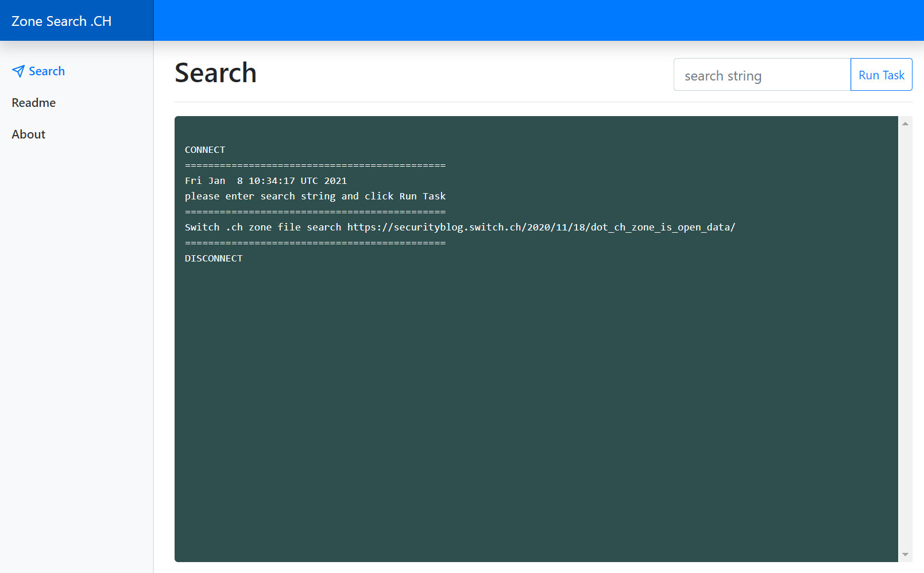Click the CONNECT line in the console
Screen dimensions: 924x573
tap(205, 149)
